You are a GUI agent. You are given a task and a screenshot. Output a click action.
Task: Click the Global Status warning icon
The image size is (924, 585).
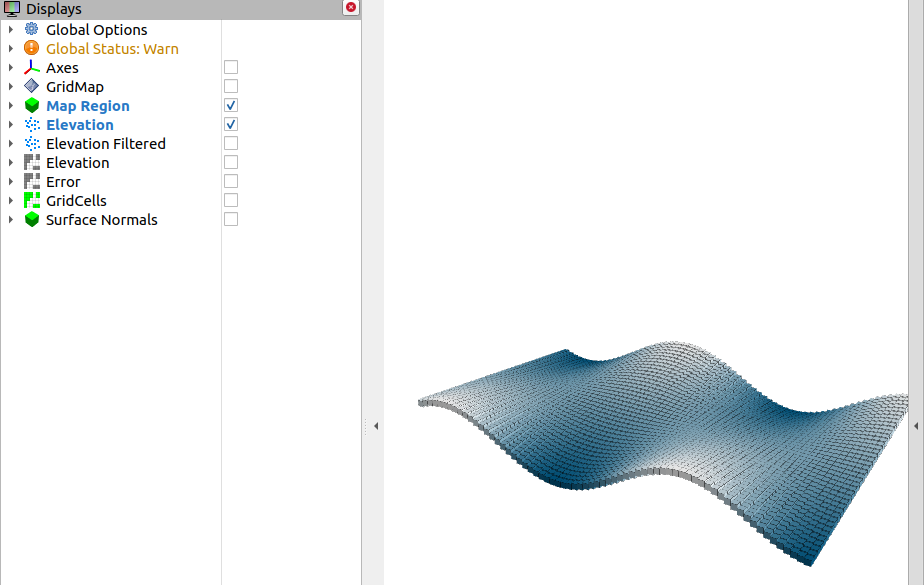tap(31, 48)
